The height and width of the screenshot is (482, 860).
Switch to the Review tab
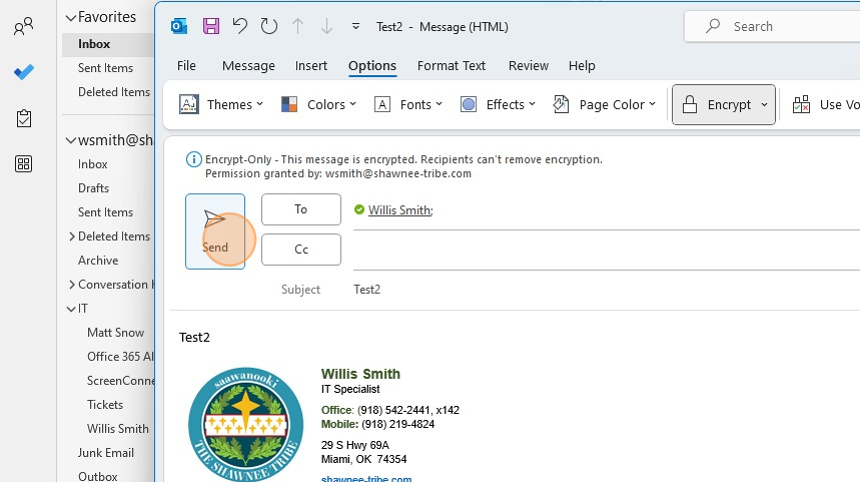point(528,66)
